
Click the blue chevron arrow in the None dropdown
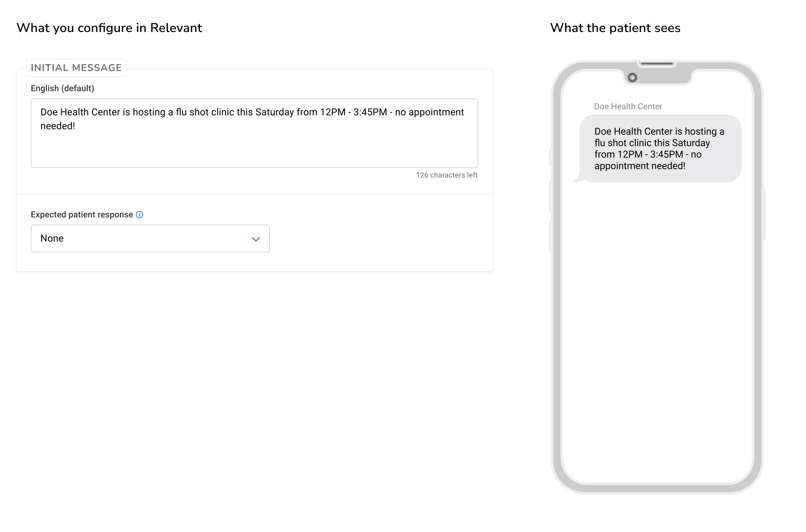pyautogui.click(x=256, y=239)
